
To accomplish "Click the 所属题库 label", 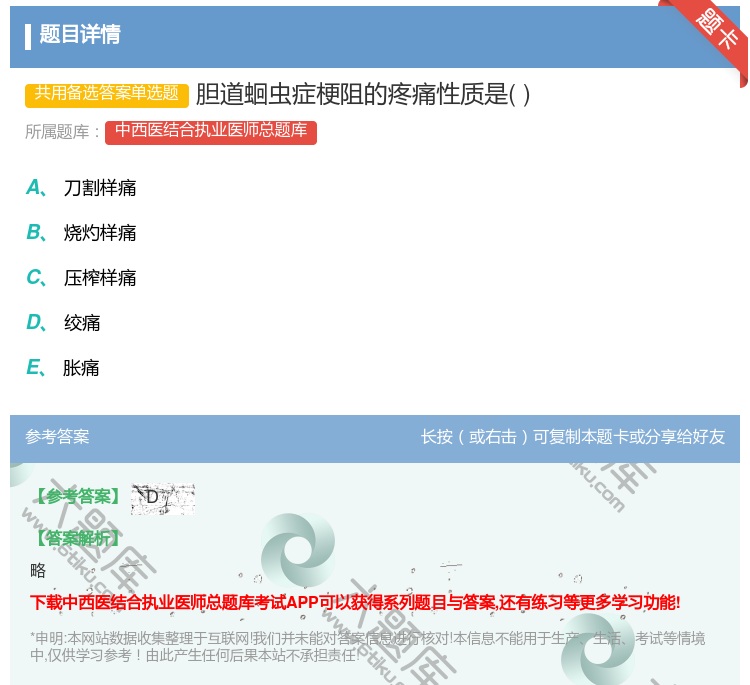I will [62, 132].
